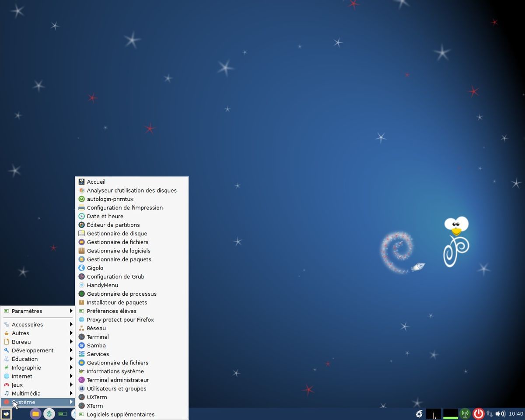Select Date et heure in the Système submenu

tap(105, 216)
